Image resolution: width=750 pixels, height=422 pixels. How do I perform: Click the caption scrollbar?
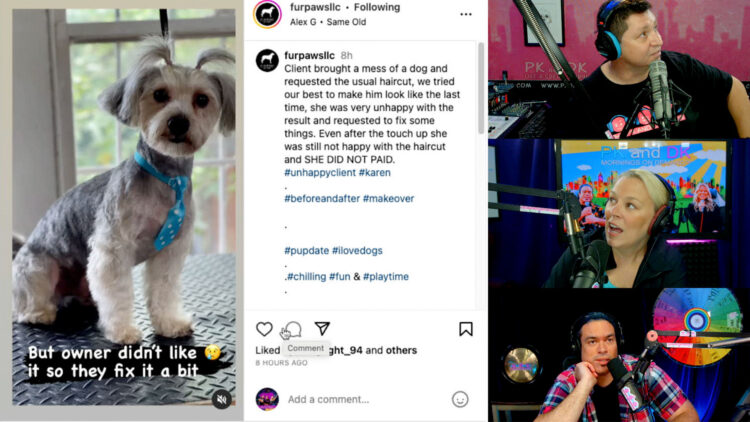(481, 89)
